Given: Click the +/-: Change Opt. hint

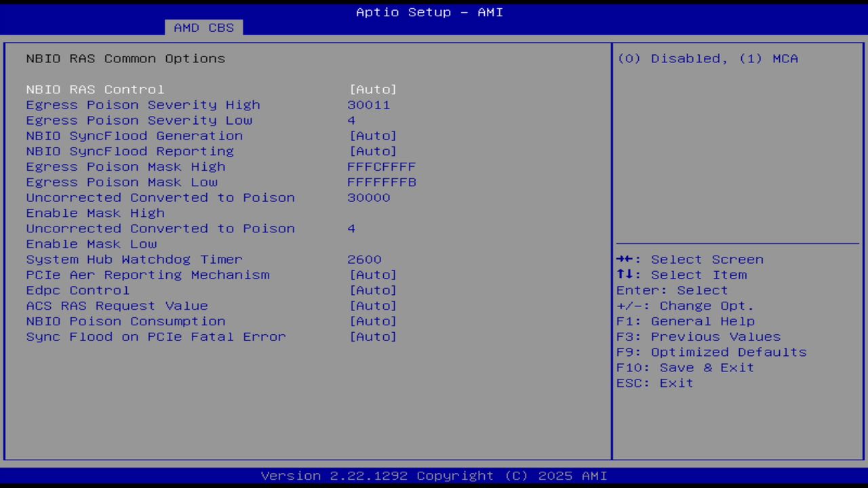Looking at the screenshot, I should 685,306.
